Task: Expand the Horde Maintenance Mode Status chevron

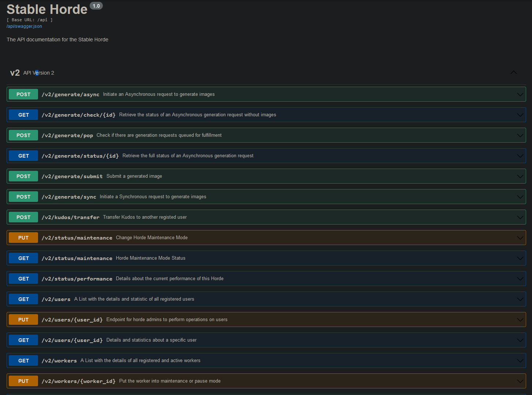Action: pos(520,258)
